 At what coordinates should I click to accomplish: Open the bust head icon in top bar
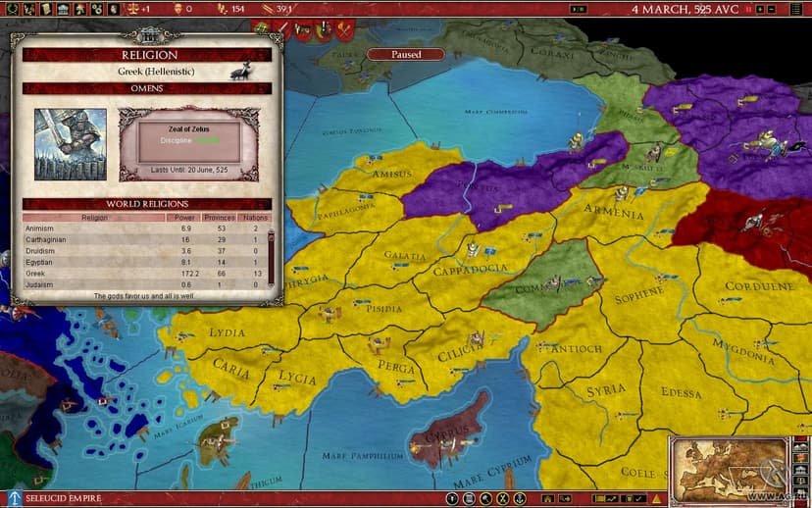point(114,8)
